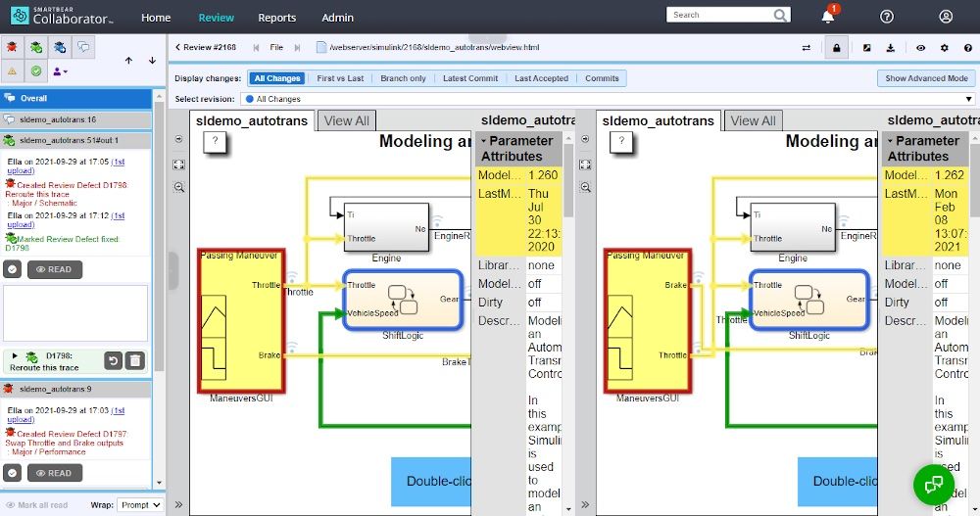Click the notification bell icon

pos(828,17)
